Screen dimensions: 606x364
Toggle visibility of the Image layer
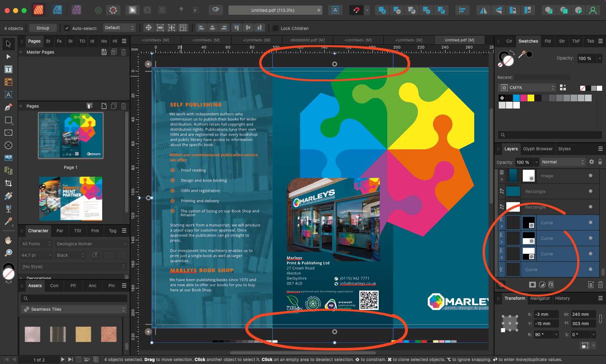pyautogui.click(x=590, y=176)
